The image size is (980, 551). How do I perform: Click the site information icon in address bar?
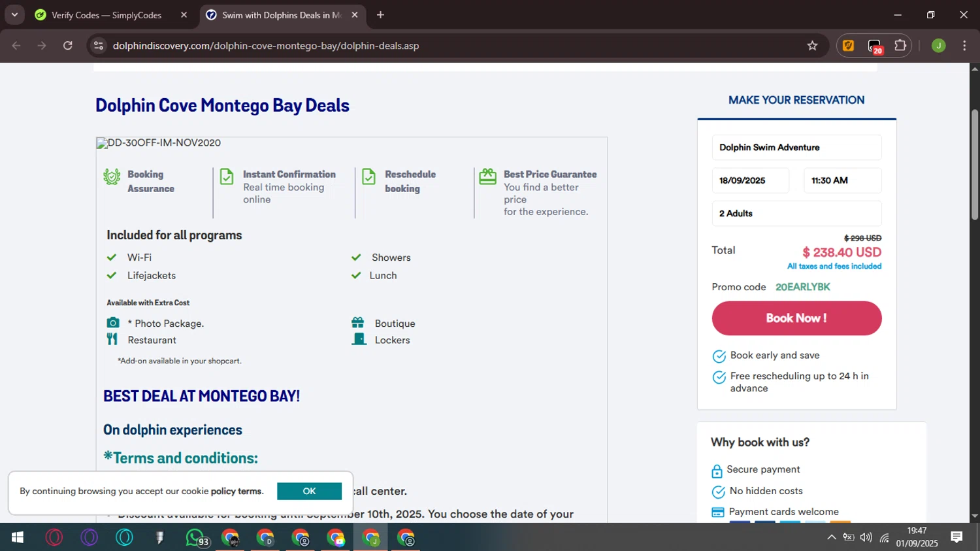tap(99, 46)
